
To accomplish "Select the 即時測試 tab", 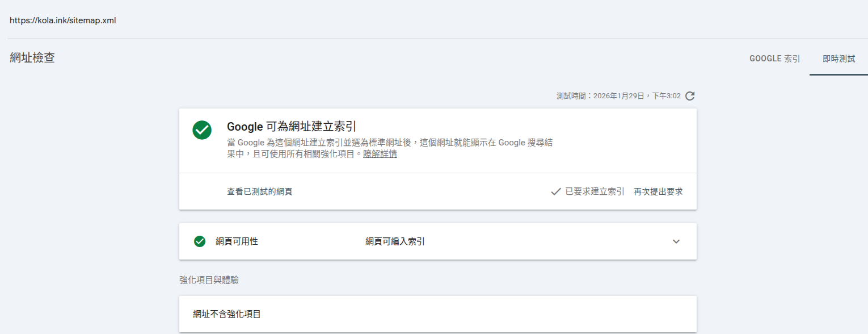I will click(838, 59).
